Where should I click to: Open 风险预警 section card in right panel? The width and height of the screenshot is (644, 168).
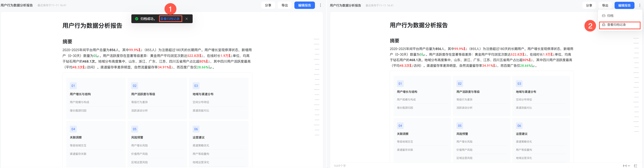tap(462, 134)
